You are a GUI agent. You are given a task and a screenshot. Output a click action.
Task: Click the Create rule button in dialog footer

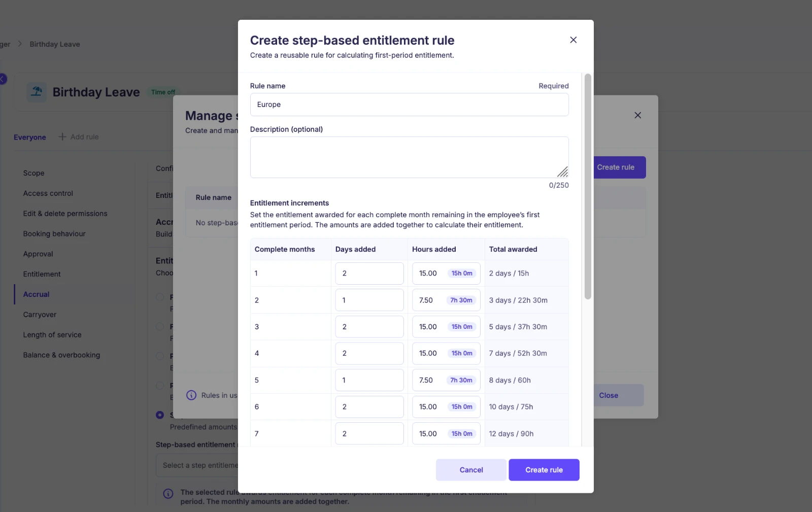point(544,470)
